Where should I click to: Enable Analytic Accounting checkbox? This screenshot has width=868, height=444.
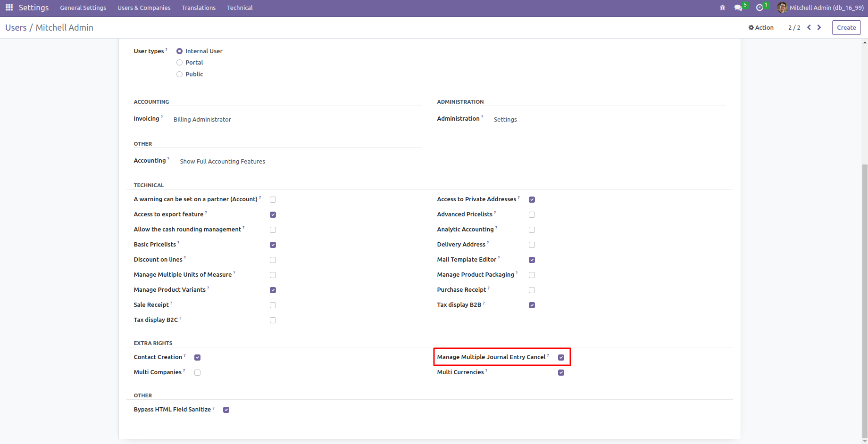532,230
